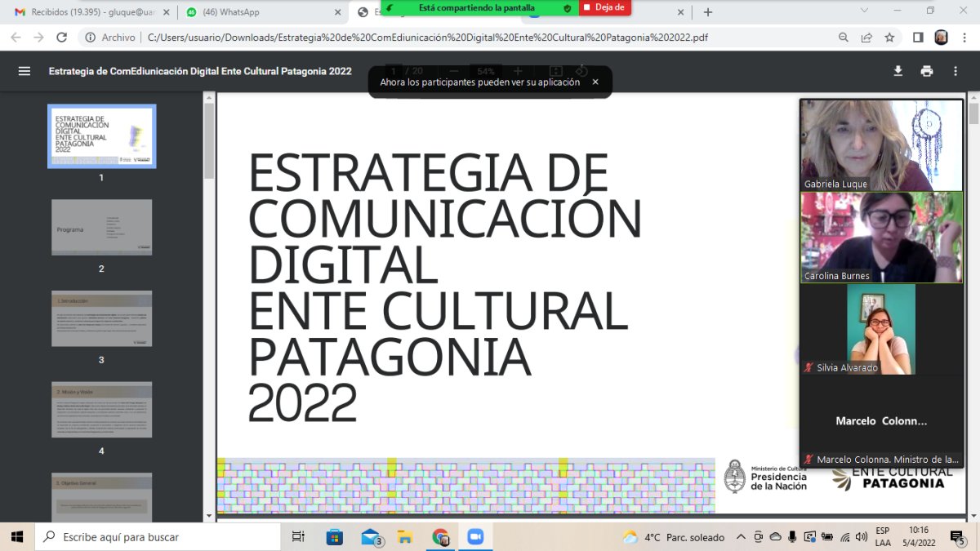The width and height of the screenshot is (980, 551).
Task: Toggle the PDF sidebar menu icon
Action: [x=24, y=71]
